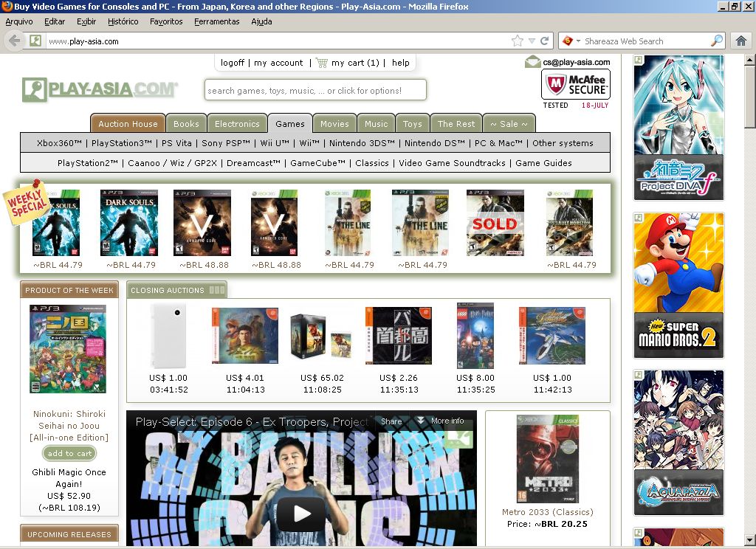756x549 pixels.
Task: Click add to cart for Ninokuni
Action: pos(70,454)
